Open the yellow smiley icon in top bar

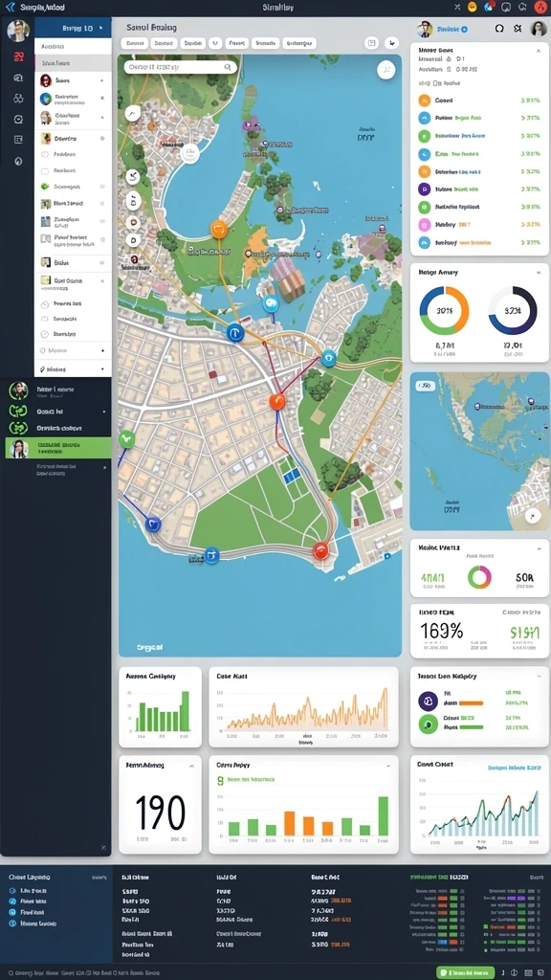coord(473,7)
